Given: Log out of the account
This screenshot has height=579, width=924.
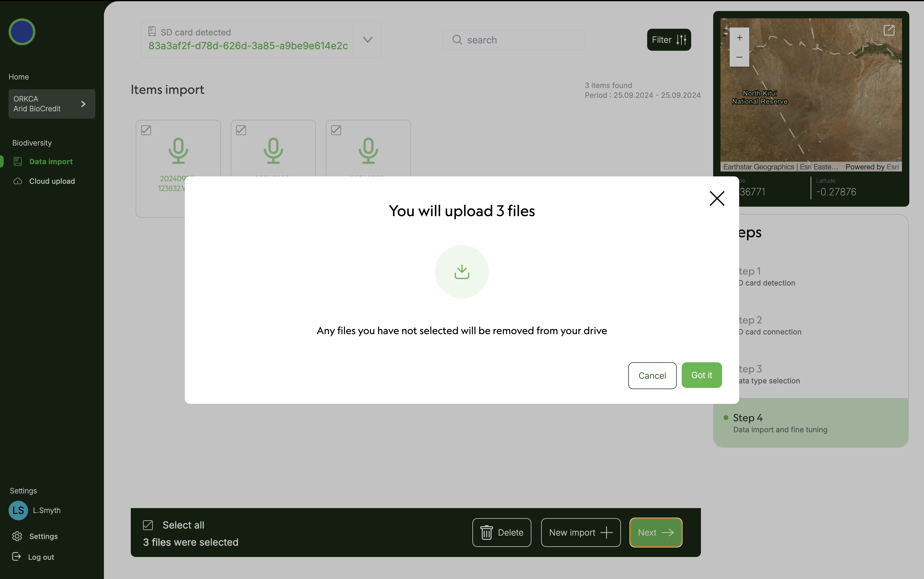Looking at the screenshot, I should 41,557.
